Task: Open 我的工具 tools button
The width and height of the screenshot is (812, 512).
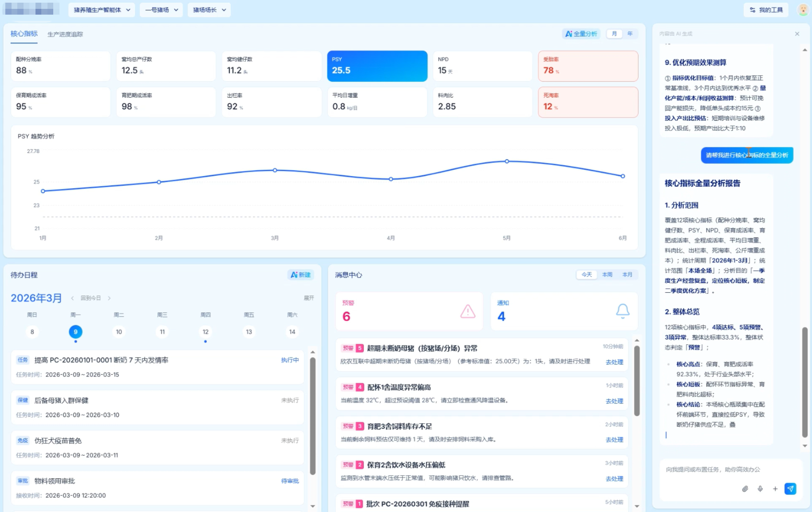Action: pos(766,10)
